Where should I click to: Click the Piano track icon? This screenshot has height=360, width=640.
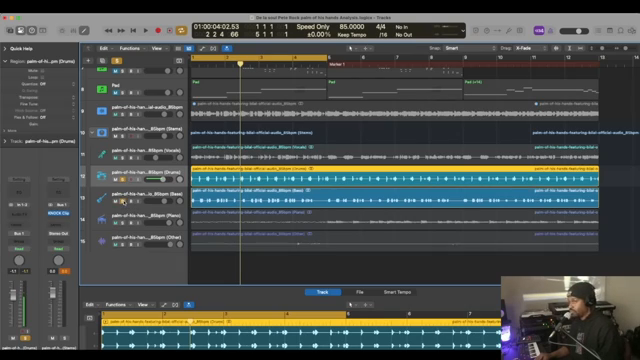coord(102,219)
